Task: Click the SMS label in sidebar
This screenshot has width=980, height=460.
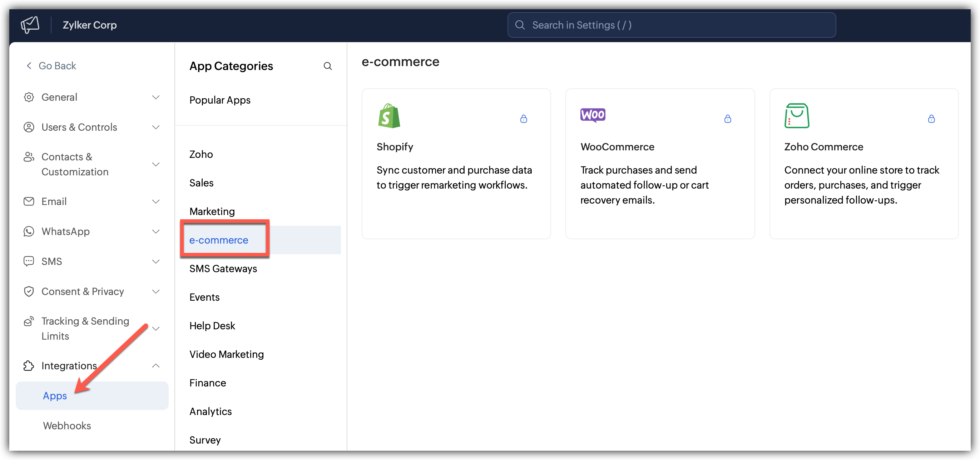Action: click(52, 261)
